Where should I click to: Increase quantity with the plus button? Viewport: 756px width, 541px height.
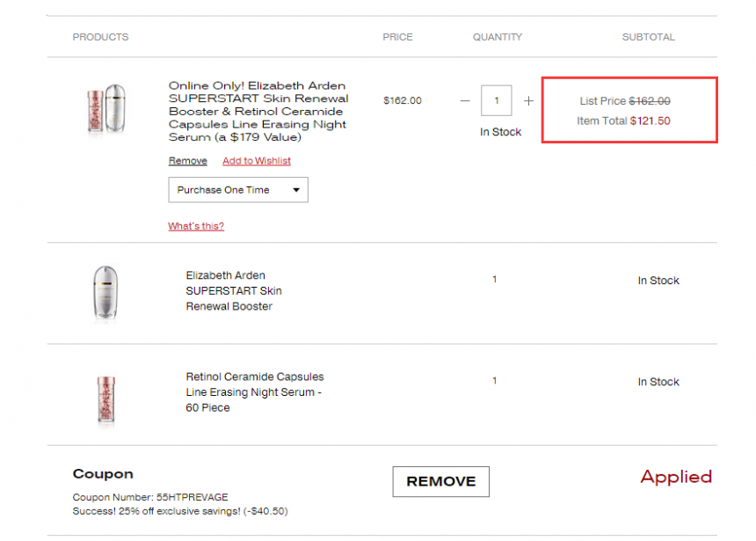(x=528, y=101)
